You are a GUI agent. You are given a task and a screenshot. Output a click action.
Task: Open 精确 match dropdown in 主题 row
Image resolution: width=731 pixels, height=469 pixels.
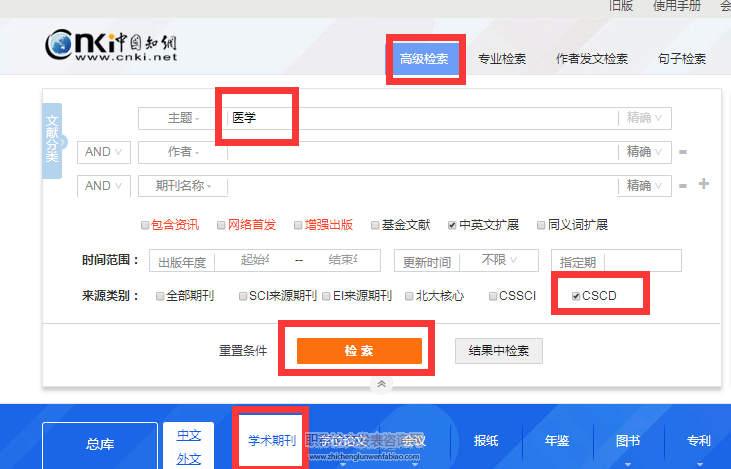click(x=644, y=118)
